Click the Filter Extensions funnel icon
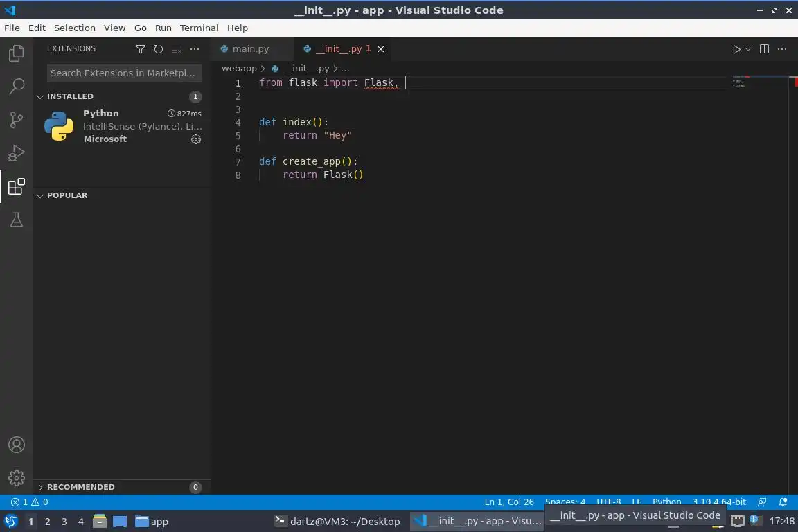 click(141, 49)
